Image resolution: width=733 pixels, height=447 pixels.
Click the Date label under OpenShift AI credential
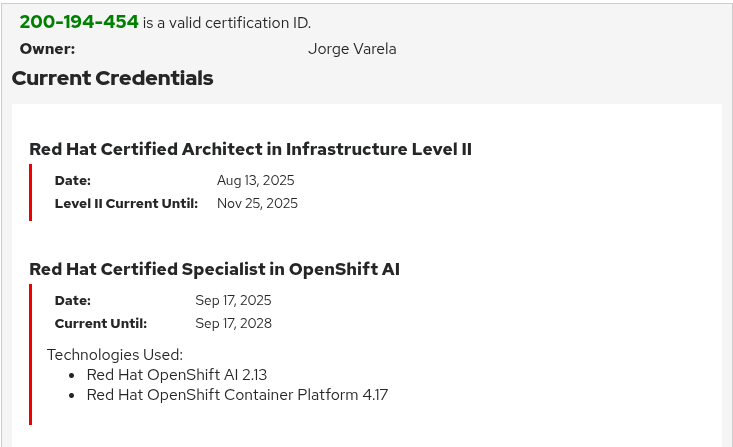pos(73,300)
